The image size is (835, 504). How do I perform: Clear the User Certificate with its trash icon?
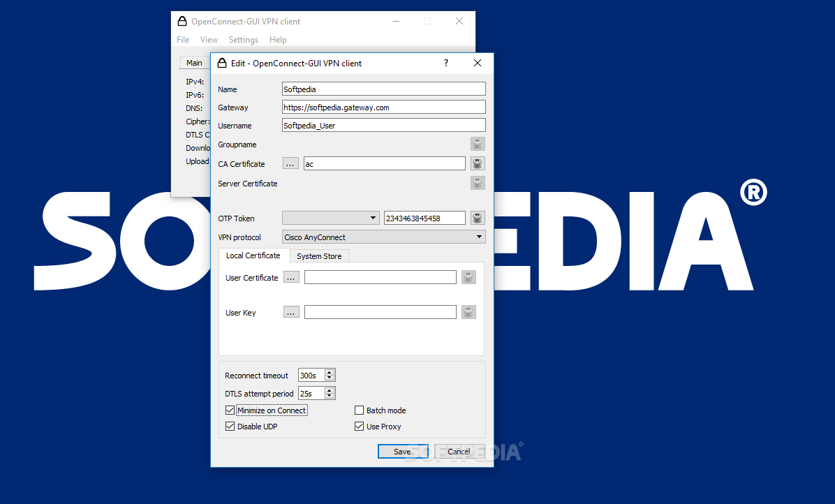468,277
